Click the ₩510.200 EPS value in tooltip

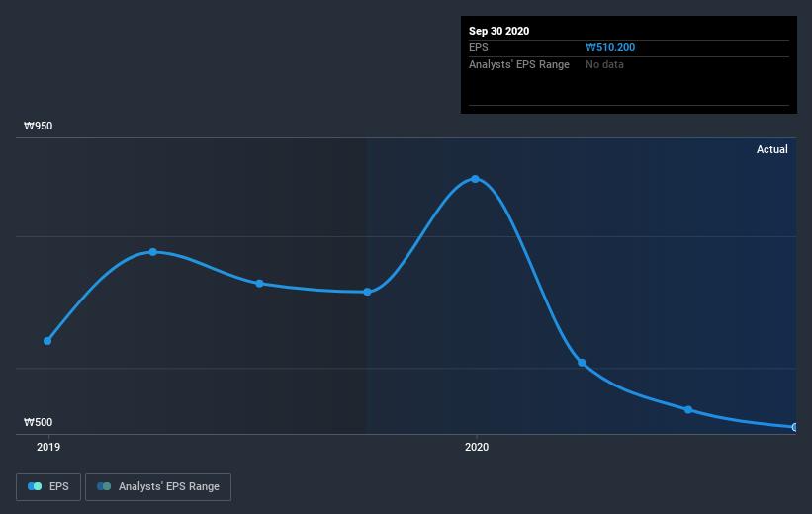[x=610, y=47]
